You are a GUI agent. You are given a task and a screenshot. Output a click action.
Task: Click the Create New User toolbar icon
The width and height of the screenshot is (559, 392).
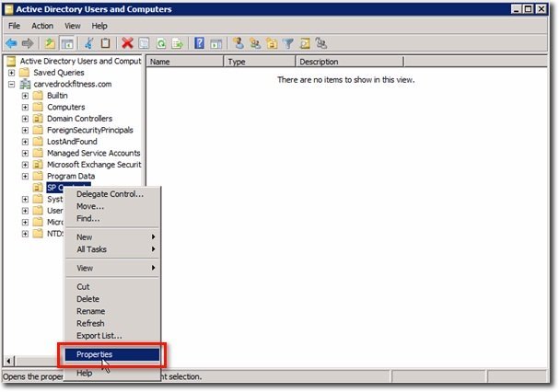point(239,43)
